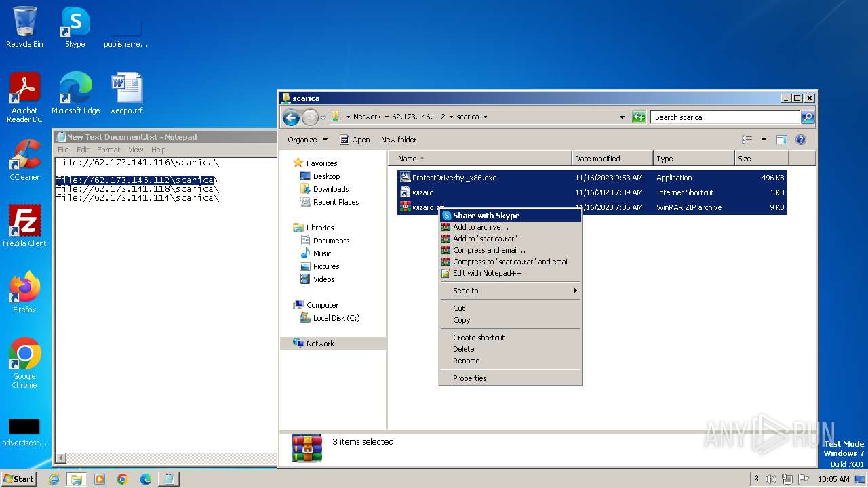Open Notepad File menu

[63, 150]
